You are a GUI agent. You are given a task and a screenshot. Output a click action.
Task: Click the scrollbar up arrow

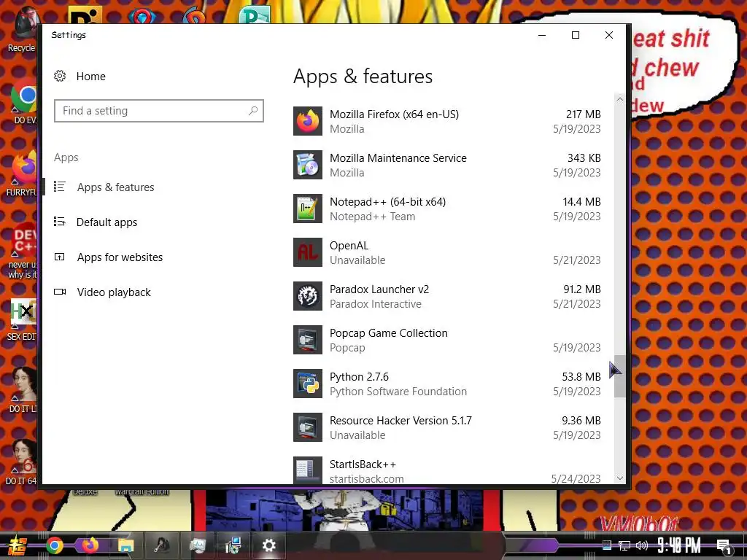point(619,99)
